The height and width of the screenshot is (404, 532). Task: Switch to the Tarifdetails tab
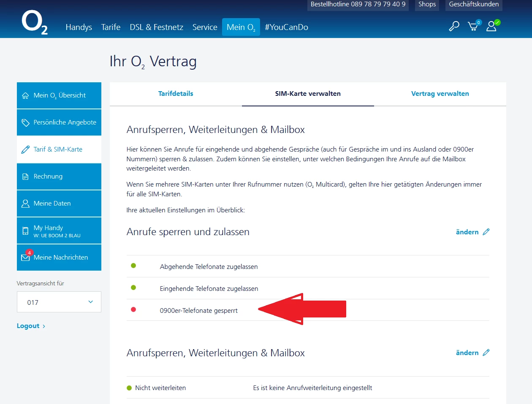(176, 94)
